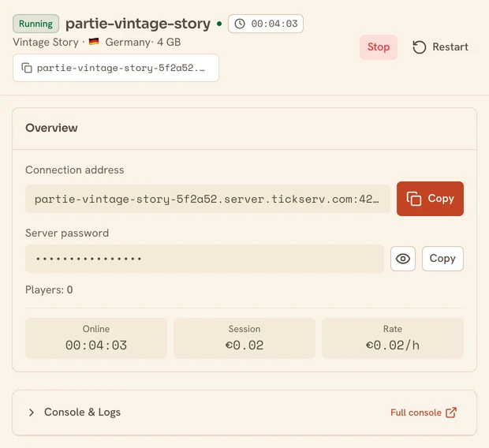This screenshot has height=448, width=489.
Task: Click the Running status badge
Action: coord(35,24)
